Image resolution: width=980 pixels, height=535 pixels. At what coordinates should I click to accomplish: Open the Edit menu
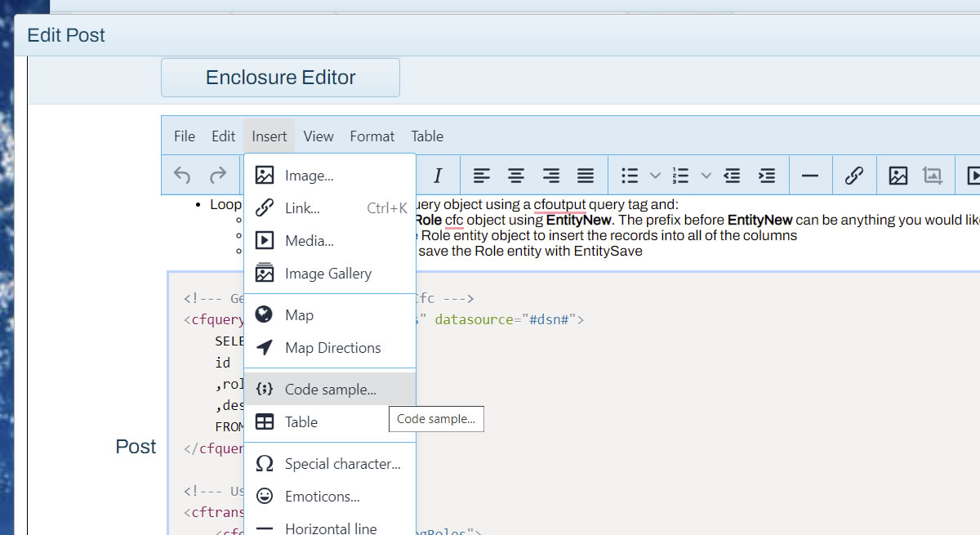224,136
